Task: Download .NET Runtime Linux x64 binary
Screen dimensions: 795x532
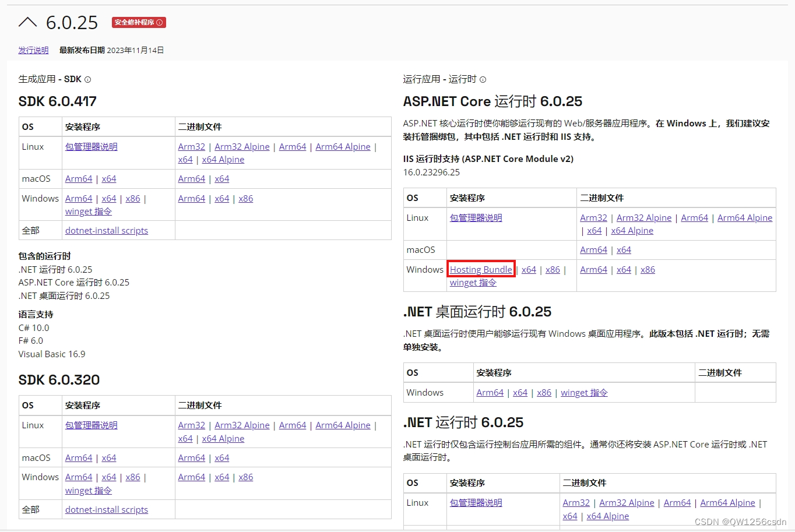Action: (x=570, y=516)
